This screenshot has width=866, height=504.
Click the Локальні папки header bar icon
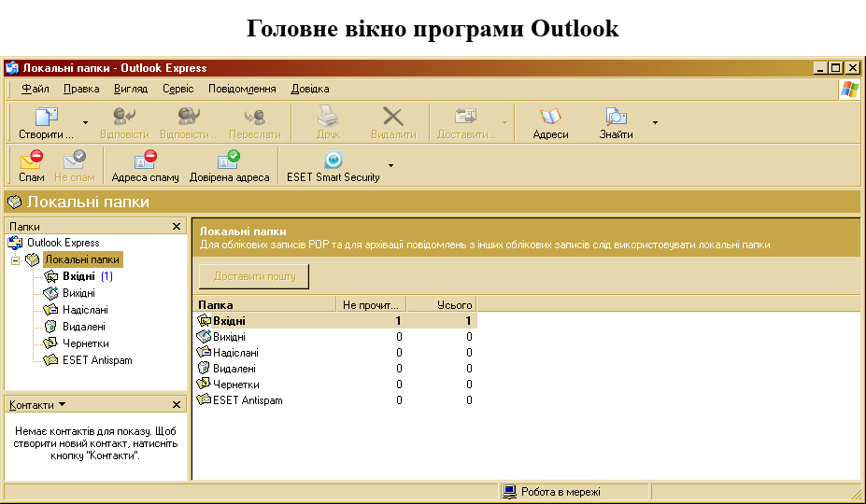pyautogui.click(x=14, y=202)
